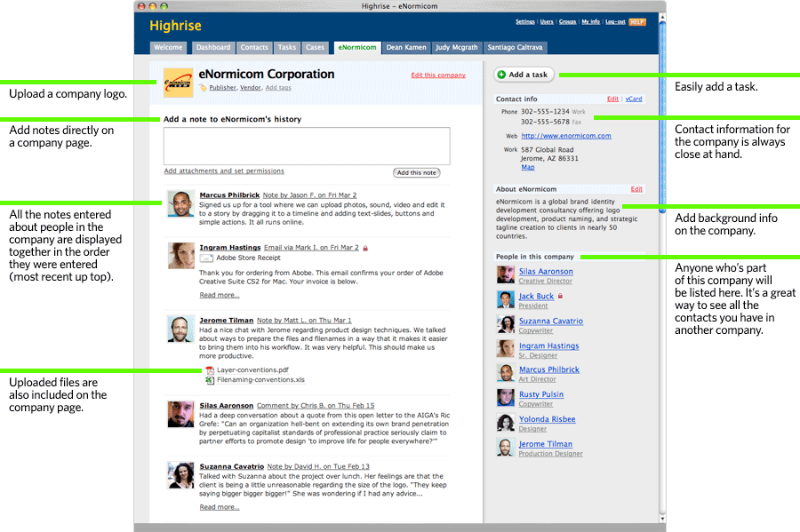Open Jerome Tilman's name in the sidebar people list
800x532 pixels.
[x=546, y=444]
